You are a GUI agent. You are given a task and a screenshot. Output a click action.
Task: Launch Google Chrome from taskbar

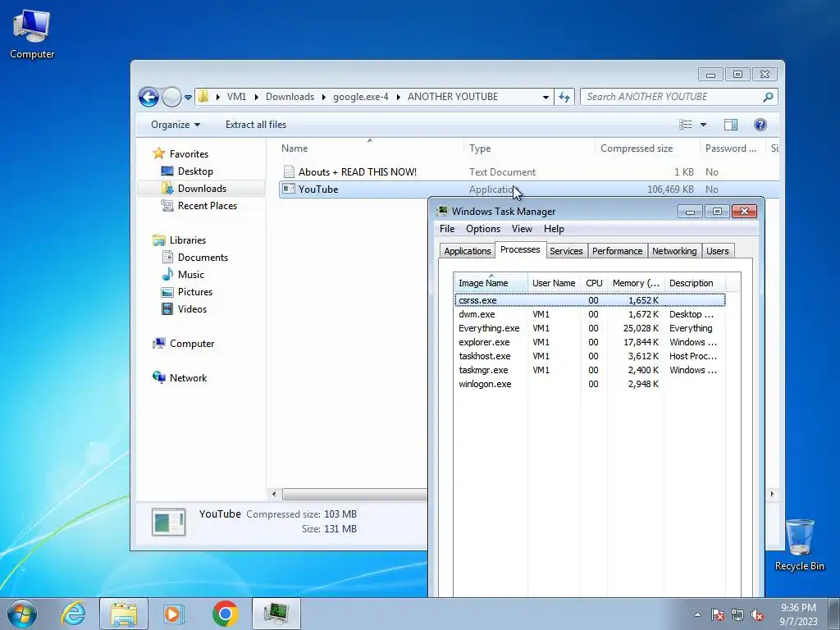(x=225, y=614)
